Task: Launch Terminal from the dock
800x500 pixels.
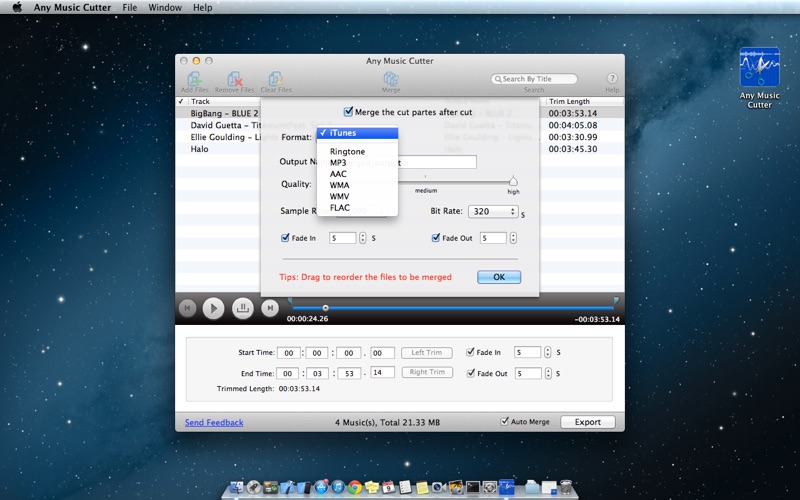Action: [x=472, y=487]
